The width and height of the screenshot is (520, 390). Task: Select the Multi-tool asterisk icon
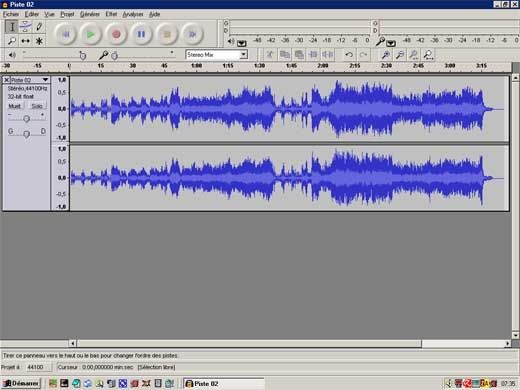[x=39, y=41]
